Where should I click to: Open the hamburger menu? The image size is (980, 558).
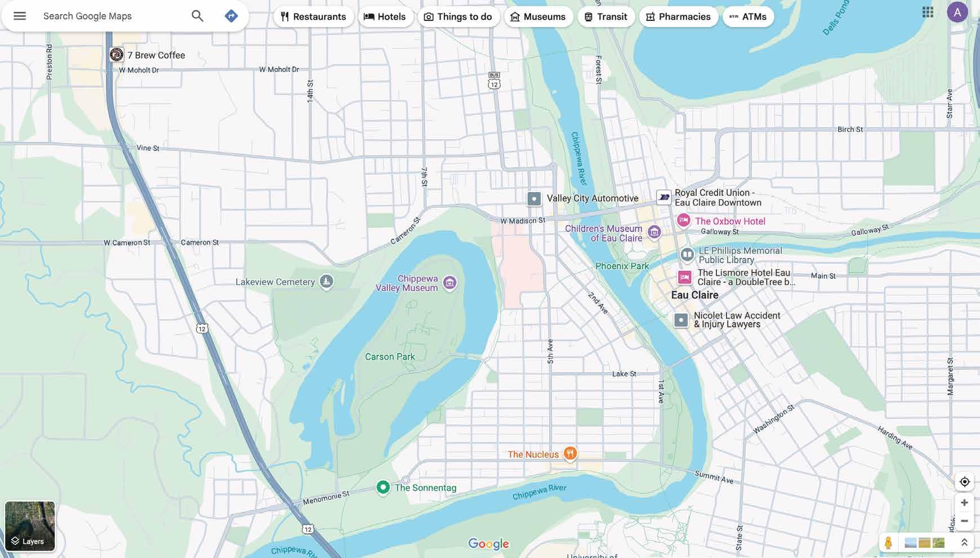click(x=20, y=16)
